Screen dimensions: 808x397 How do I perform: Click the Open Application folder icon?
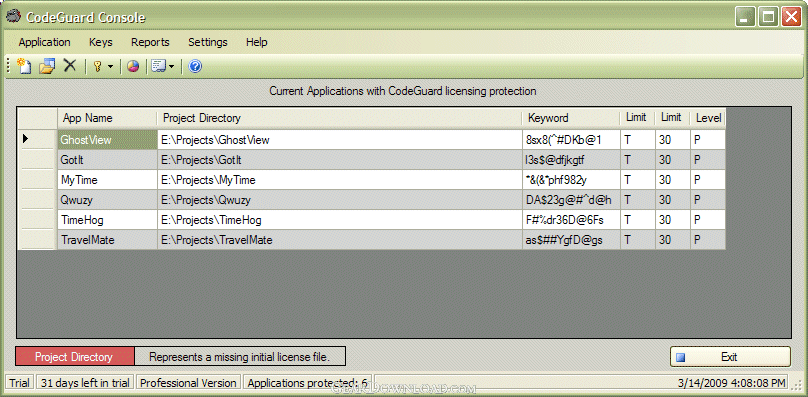click(47, 66)
